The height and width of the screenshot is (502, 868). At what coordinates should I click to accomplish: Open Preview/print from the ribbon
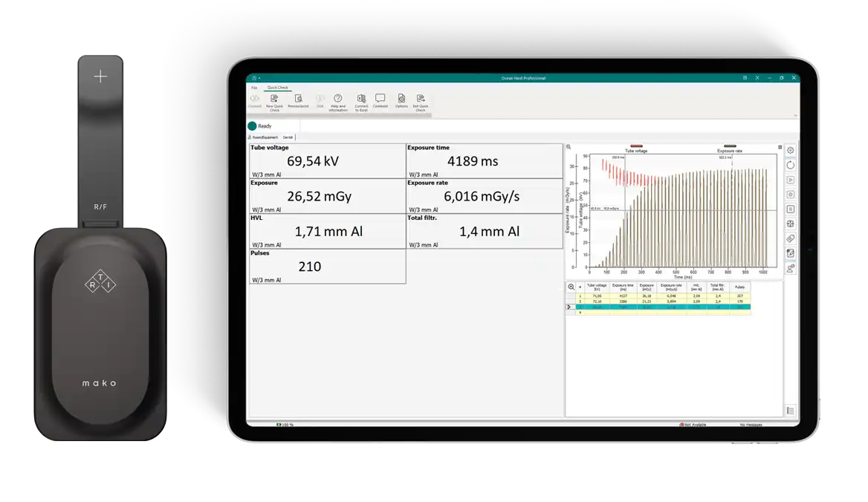click(298, 99)
